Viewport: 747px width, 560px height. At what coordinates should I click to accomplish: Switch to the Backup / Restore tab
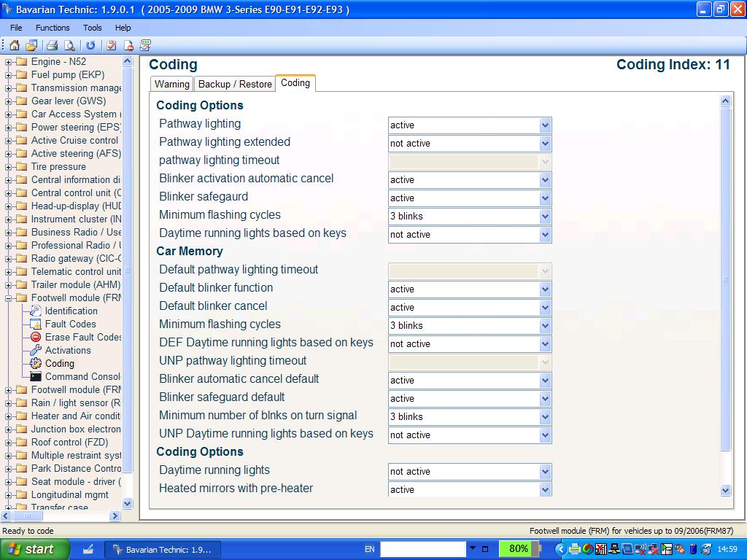coord(235,84)
